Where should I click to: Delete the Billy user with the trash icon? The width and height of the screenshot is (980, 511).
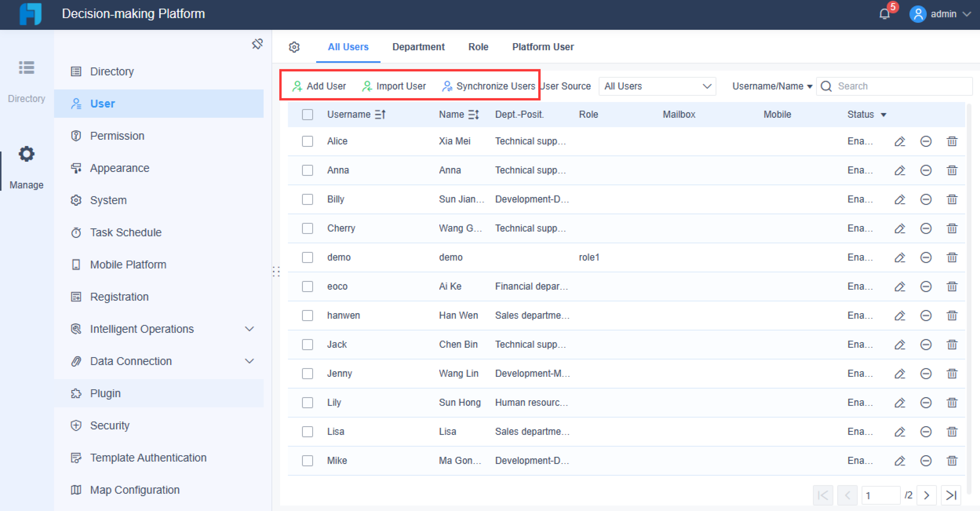click(x=952, y=199)
